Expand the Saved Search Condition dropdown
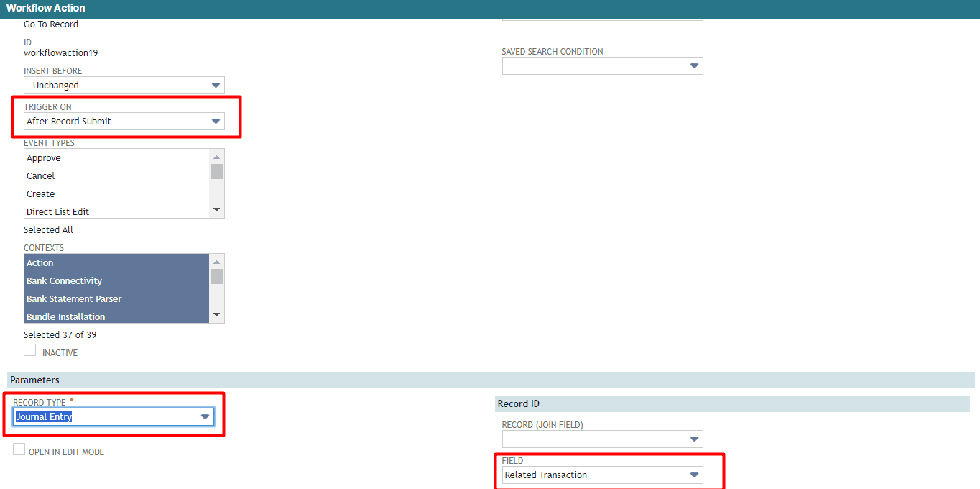 tap(694, 66)
